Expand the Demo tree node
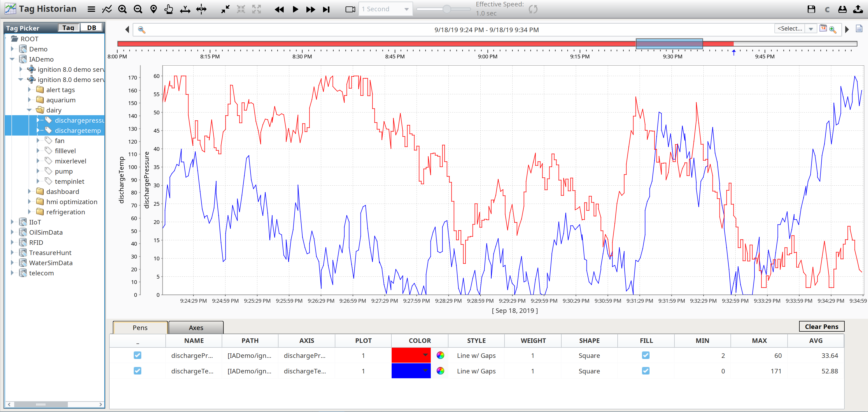Screen dimensions: 868x412 [13, 49]
